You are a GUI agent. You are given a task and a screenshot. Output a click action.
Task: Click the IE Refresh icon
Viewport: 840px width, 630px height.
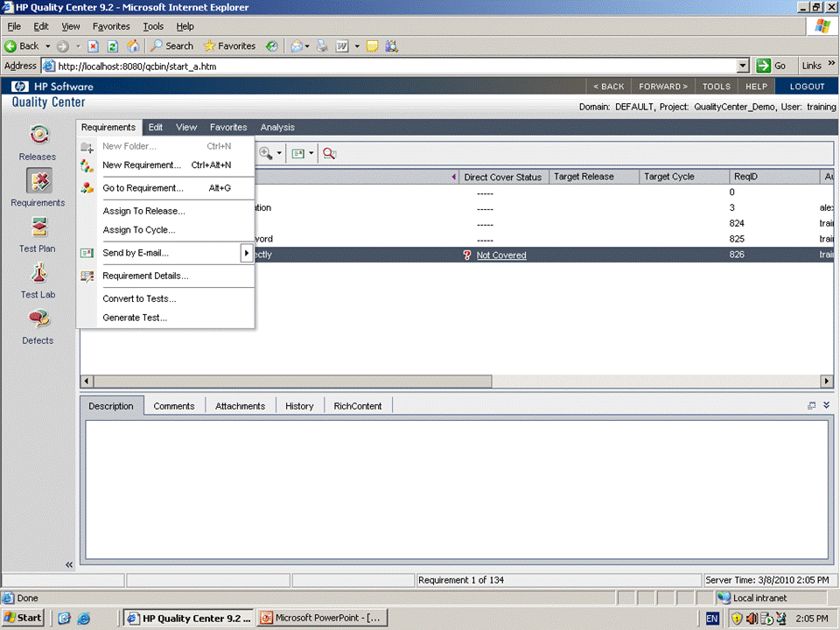pos(113,46)
